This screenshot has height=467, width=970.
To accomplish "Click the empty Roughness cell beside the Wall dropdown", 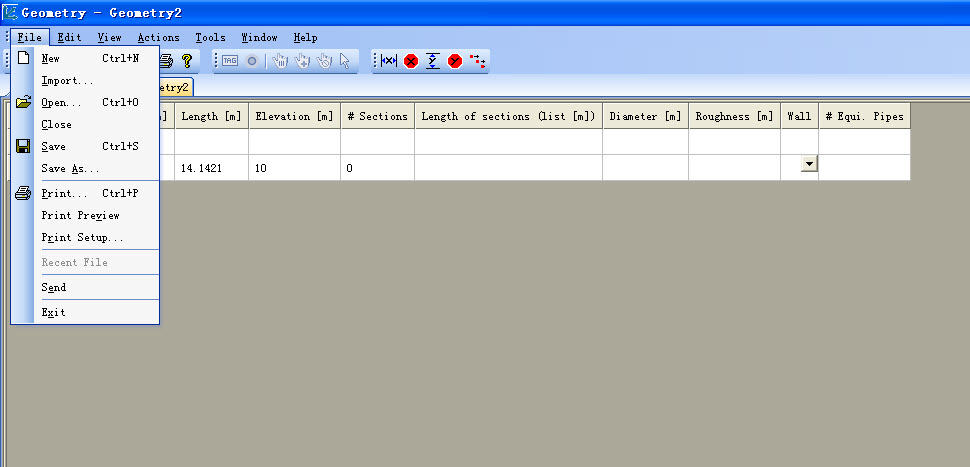I will point(734,168).
